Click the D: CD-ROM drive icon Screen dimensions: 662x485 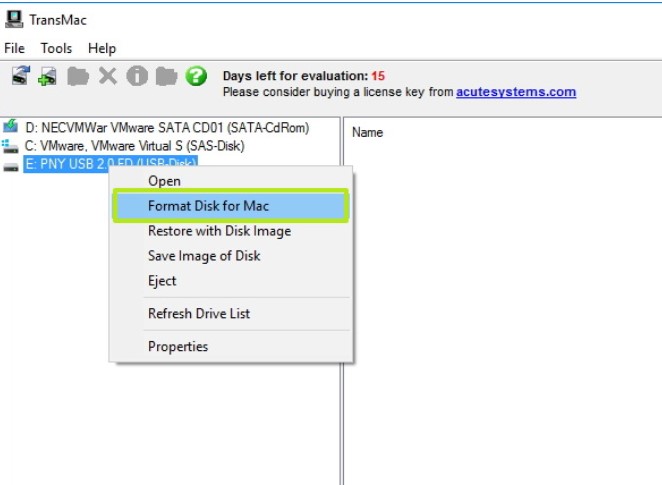coord(11,126)
